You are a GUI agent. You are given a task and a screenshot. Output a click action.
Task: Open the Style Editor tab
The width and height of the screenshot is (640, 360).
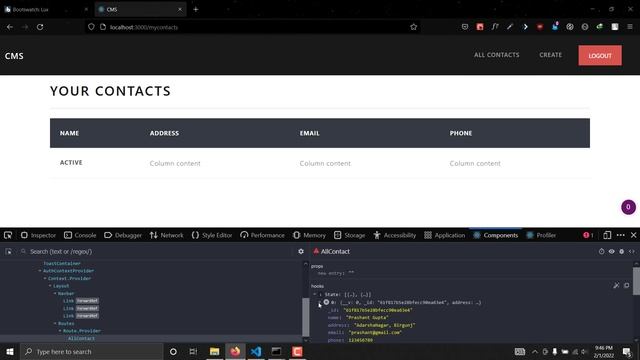211,235
